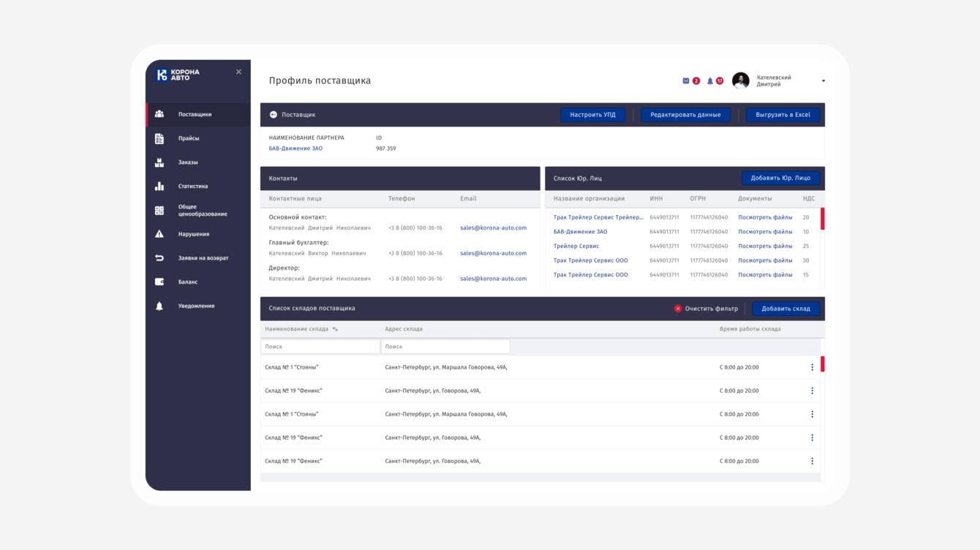The image size is (980, 550).
Task: Open Трак Трейлер Сервис Трейлер… organization link
Action: [x=599, y=217]
